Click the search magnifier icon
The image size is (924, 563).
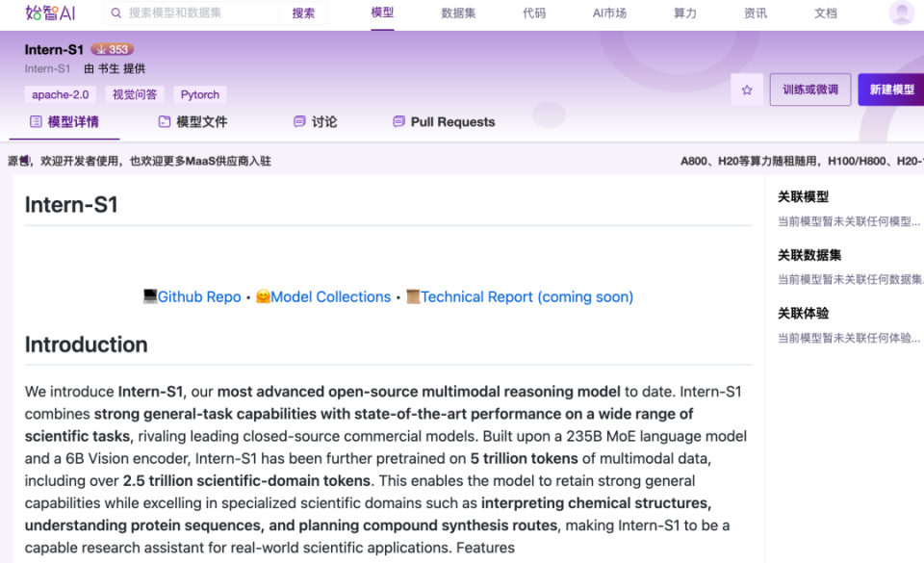coord(116,13)
